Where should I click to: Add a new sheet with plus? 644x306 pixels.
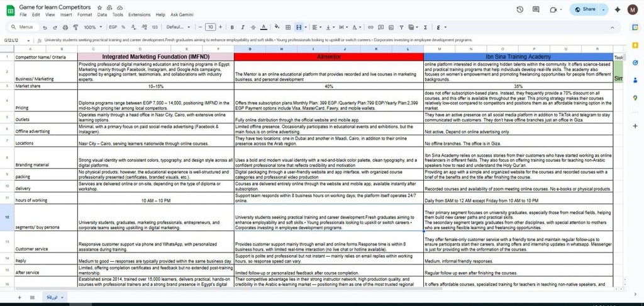pyautogui.click(x=19, y=297)
